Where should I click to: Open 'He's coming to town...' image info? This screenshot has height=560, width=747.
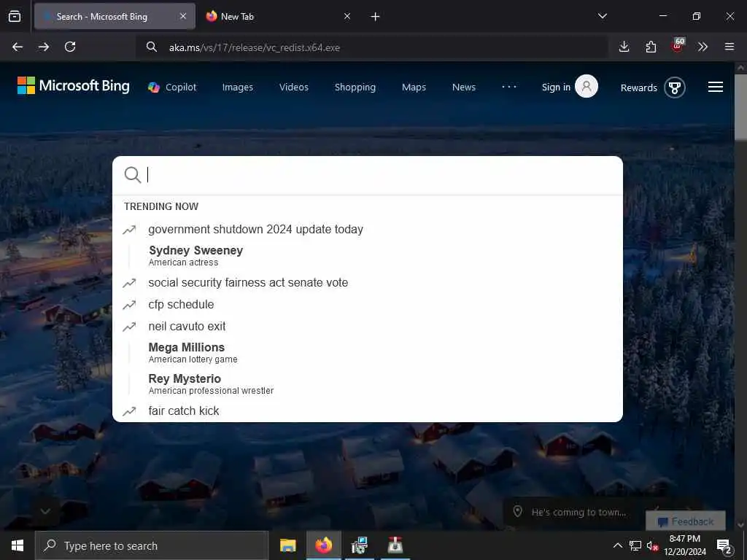click(578, 513)
